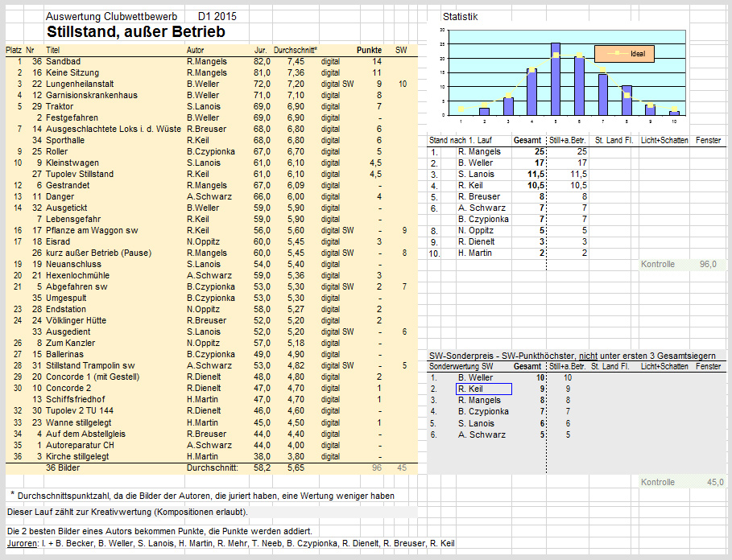Image resolution: width=732 pixels, height=560 pixels.
Task: Click the "Durchschnitt*" column header
Action: click(x=296, y=50)
